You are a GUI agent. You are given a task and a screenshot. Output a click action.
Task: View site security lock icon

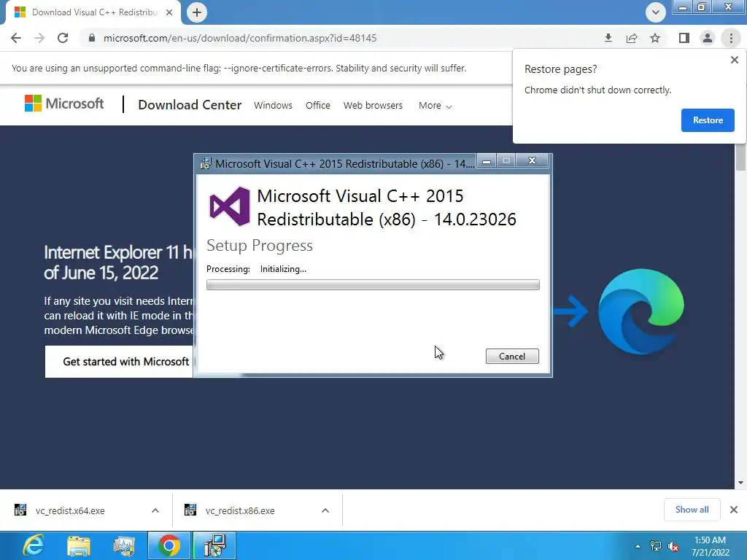click(x=92, y=38)
